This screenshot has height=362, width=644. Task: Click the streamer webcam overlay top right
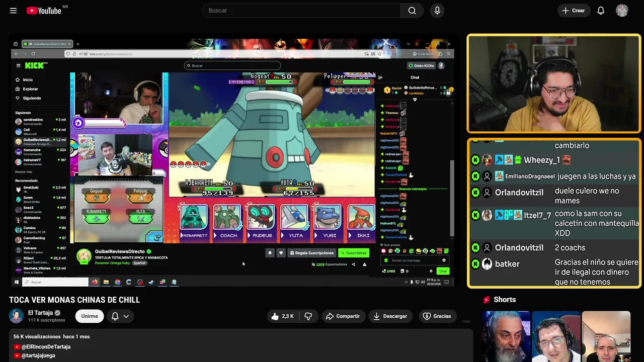[553, 83]
